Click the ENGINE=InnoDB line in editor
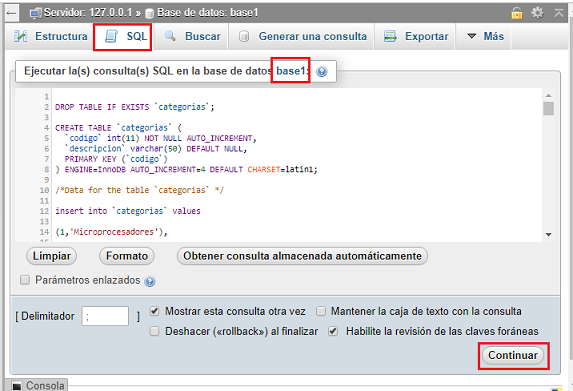Screen dimensions: 573x391 tap(186, 170)
